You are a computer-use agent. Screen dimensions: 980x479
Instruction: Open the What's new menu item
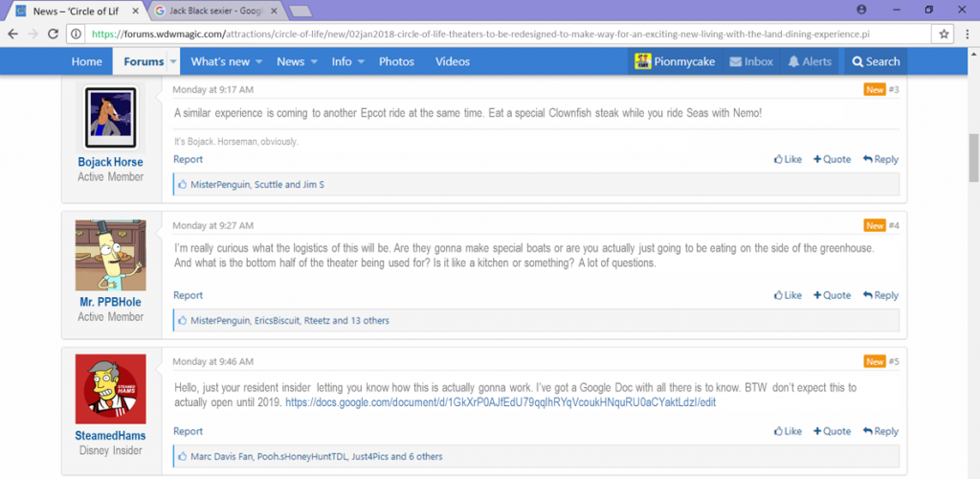(x=220, y=61)
